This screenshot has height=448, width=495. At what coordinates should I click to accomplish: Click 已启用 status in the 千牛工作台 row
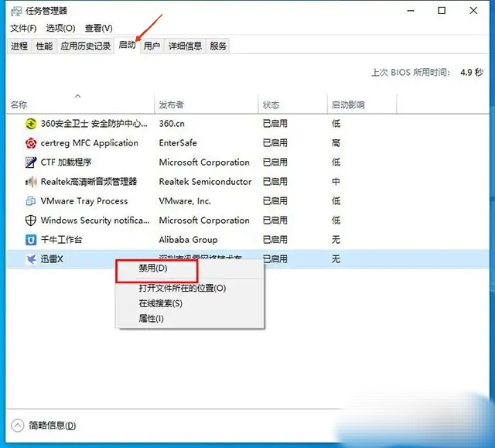point(275,240)
